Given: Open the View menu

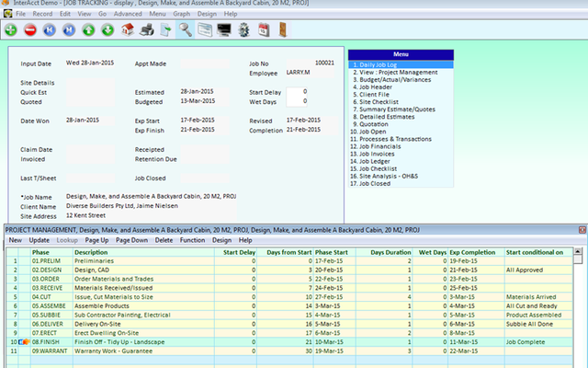Looking at the screenshot, I should click(x=85, y=14).
